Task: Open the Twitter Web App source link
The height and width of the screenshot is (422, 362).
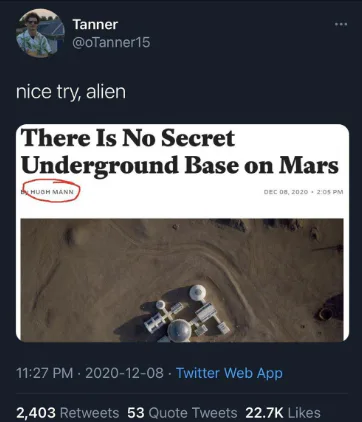Action: 229,373
